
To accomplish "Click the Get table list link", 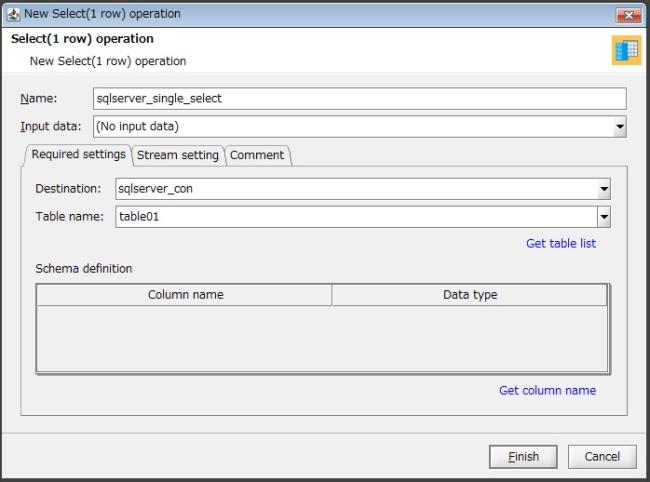I will [x=561, y=243].
